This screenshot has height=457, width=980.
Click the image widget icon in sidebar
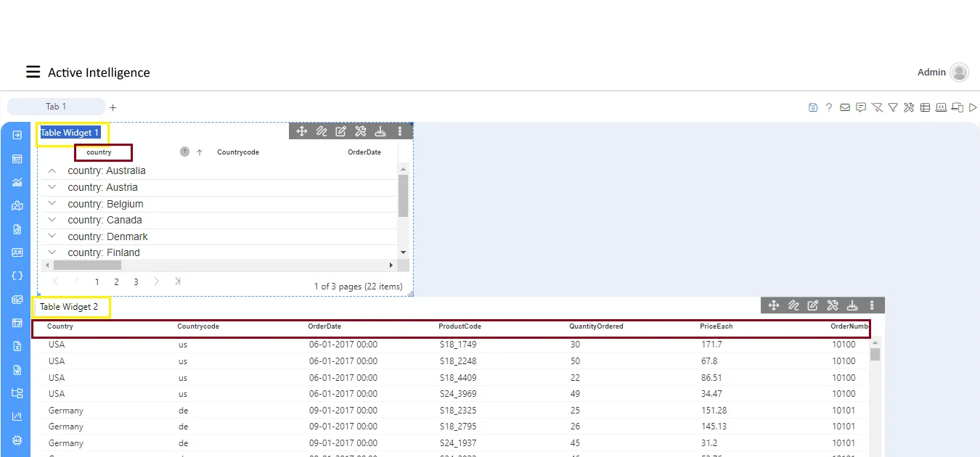[x=17, y=300]
